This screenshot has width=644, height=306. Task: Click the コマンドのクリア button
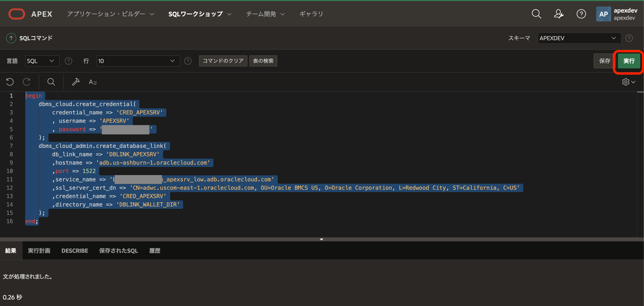tap(223, 61)
